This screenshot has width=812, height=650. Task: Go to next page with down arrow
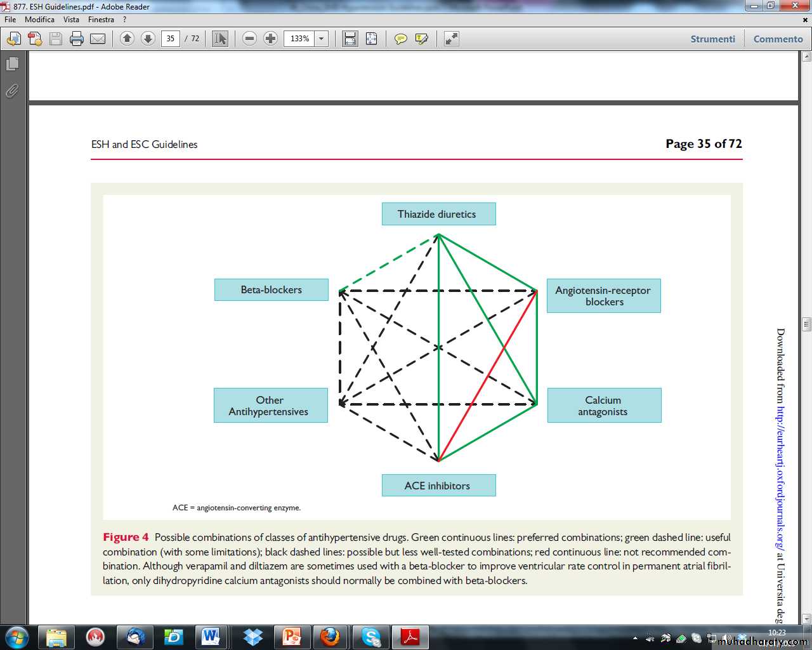point(148,39)
